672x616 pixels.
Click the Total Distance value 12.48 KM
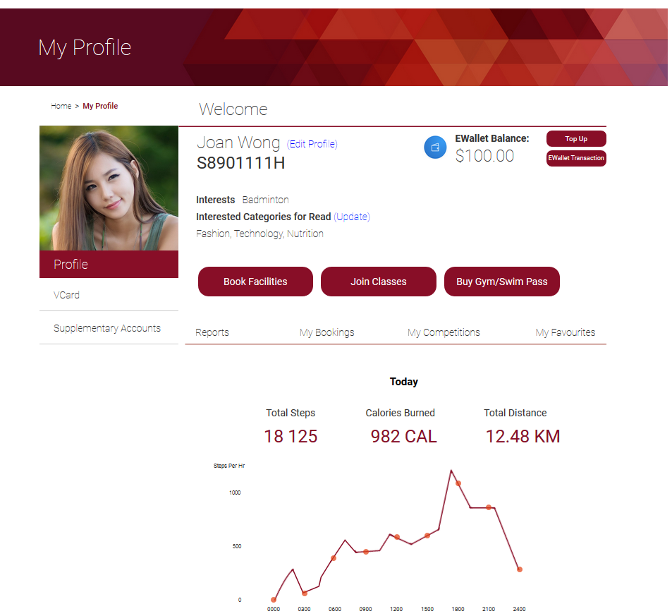click(x=523, y=436)
